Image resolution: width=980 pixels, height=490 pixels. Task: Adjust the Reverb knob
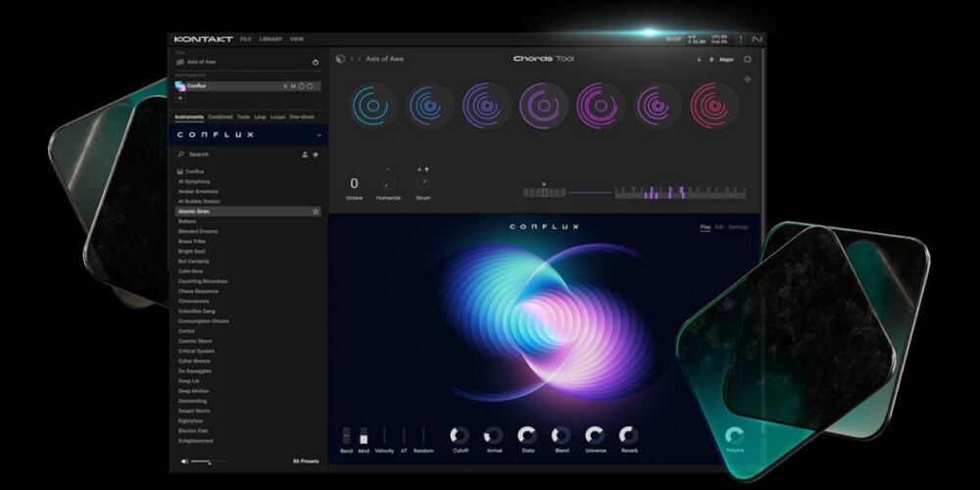pos(628,436)
